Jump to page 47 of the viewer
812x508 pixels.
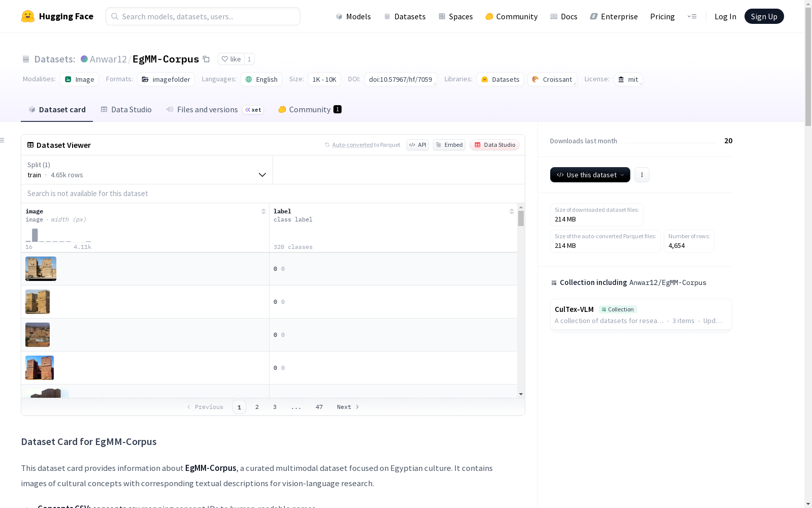coord(319,407)
